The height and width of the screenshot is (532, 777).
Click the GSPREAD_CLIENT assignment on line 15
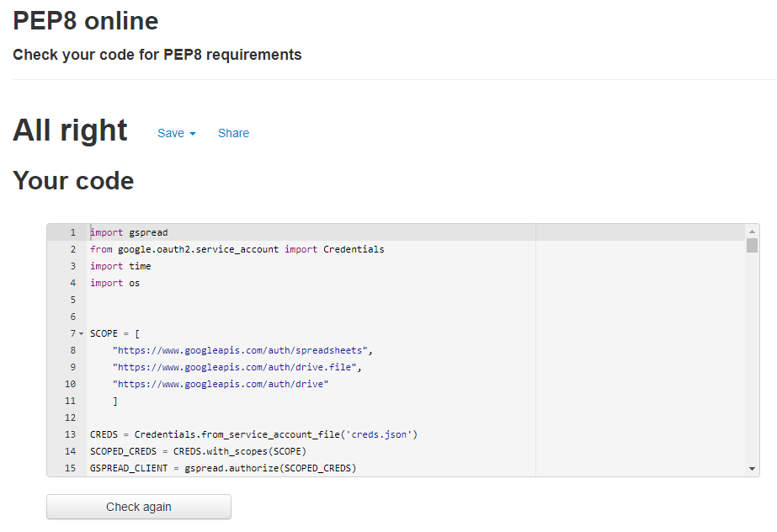click(223, 468)
